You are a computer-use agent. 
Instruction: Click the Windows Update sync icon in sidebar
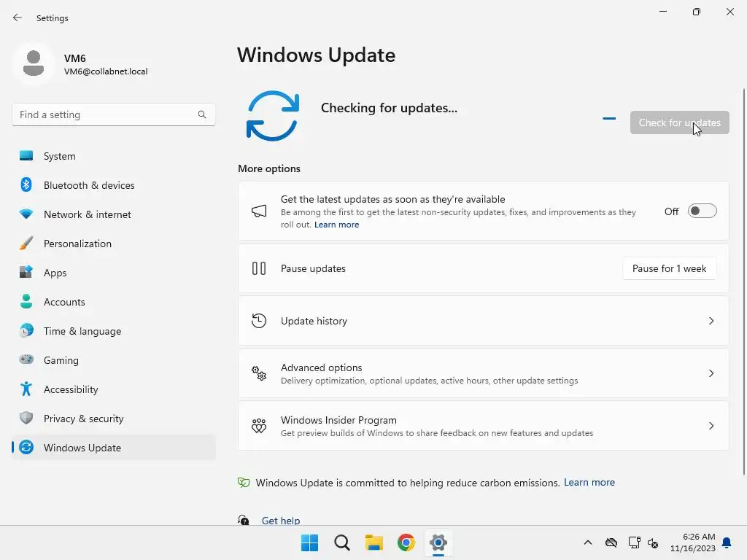pyautogui.click(x=26, y=447)
